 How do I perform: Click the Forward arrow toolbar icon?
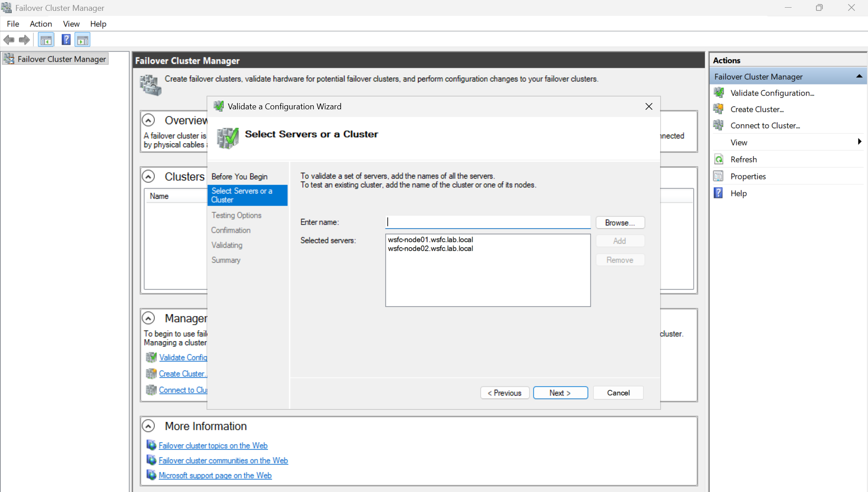[24, 40]
